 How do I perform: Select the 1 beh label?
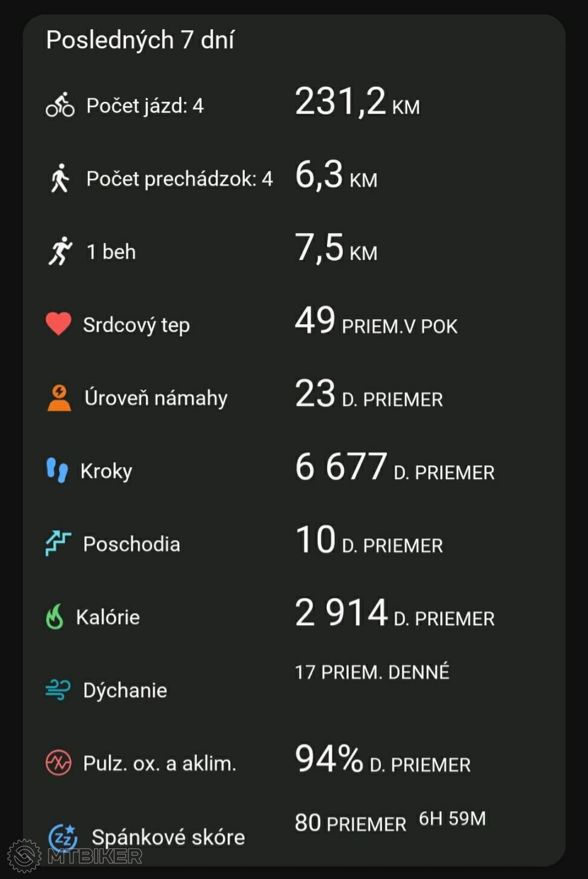pyautogui.click(x=111, y=251)
